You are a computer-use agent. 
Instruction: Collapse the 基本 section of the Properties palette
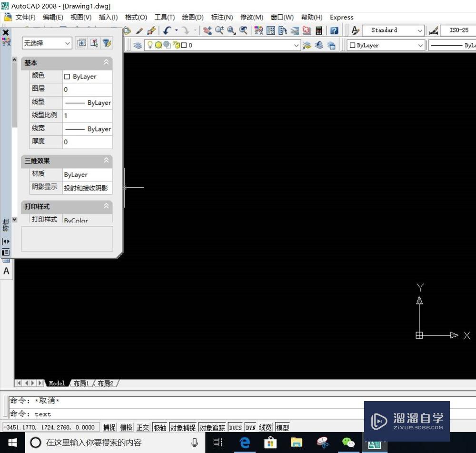(106, 62)
